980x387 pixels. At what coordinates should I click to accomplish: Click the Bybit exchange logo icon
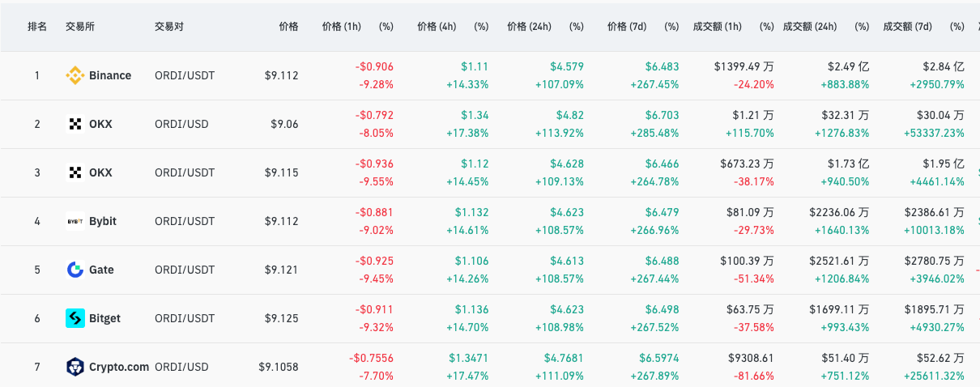tap(75, 221)
